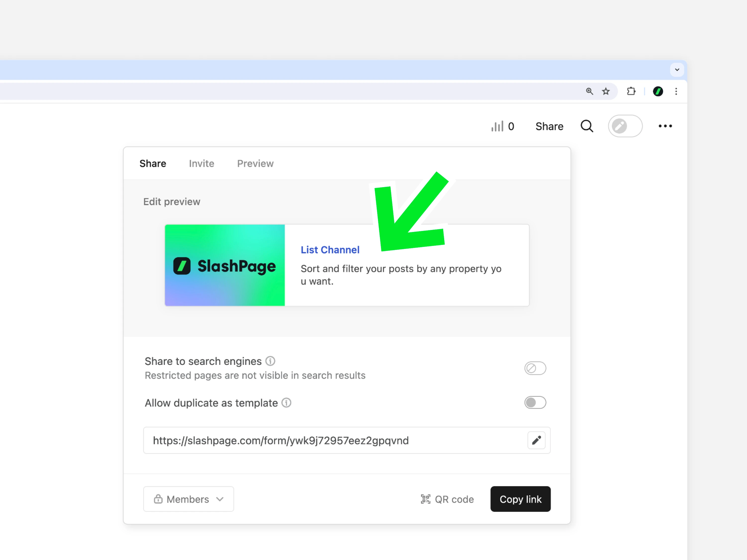Screen dimensions: 747x560
Task: Enable Allow duplicate as template switch
Action: (x=535, y=402)
